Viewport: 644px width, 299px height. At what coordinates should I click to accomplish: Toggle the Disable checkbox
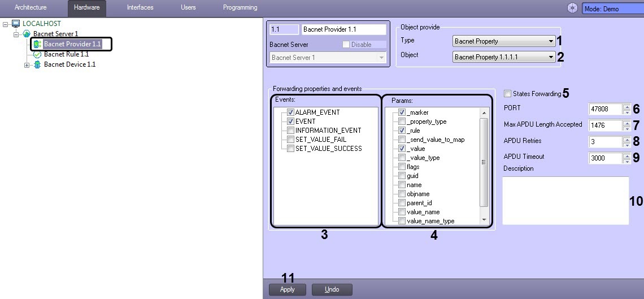pos(346,44)
